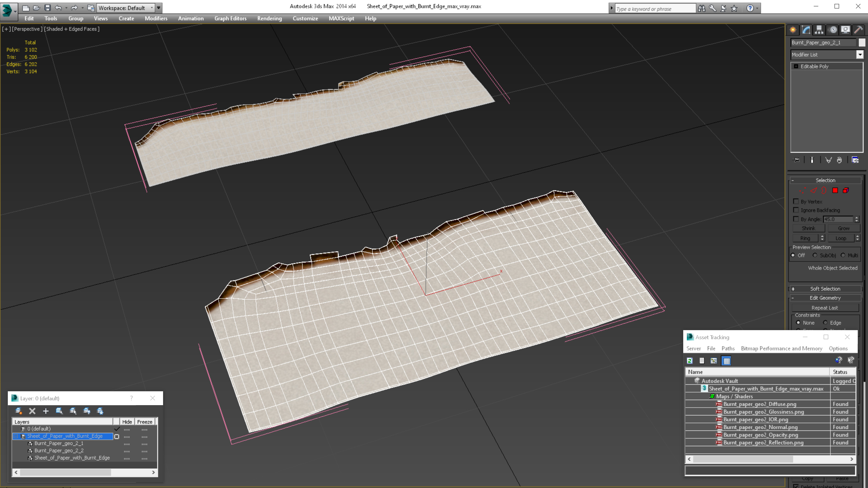
Task: Click Select Highlighted Objects and Layers icon
Action: (59, 411)
